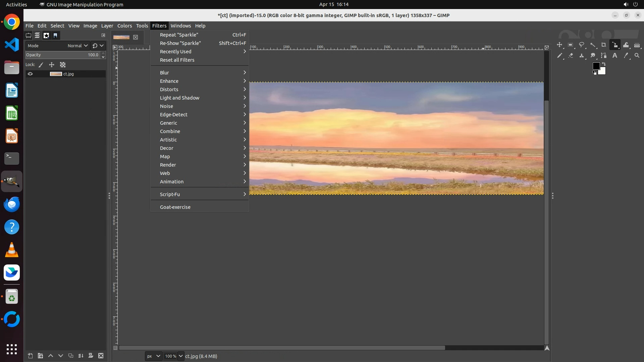Click the black foreground color swatch
The width and height of the screenshot is (644, 362).
pos(596,66)
